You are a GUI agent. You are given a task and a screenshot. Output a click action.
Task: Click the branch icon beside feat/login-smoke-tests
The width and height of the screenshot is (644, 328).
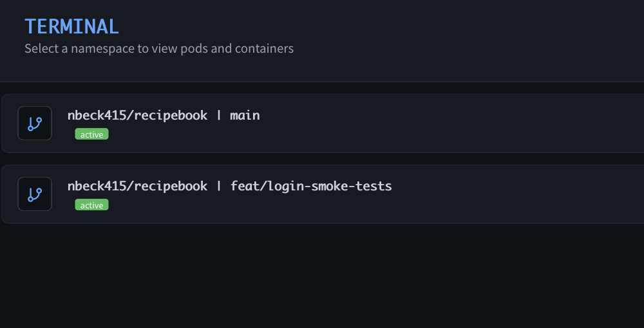tap(35, 194)
